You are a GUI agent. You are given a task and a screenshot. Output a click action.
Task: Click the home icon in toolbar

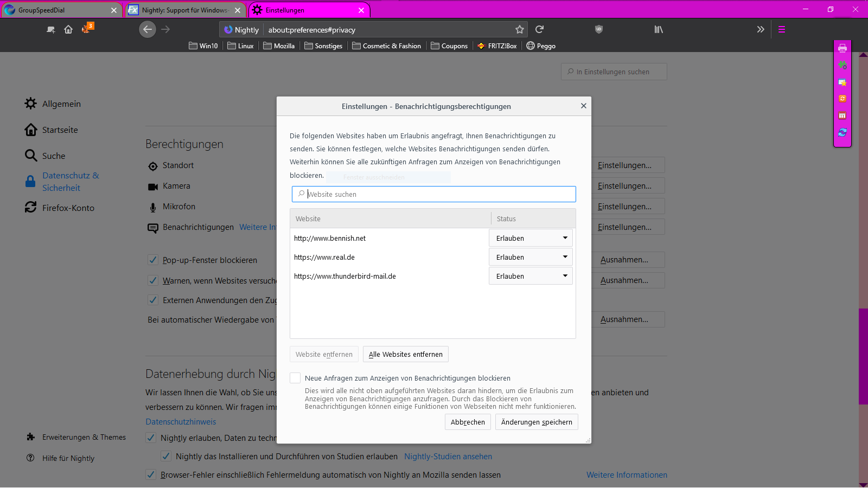(x=68, y=30)
